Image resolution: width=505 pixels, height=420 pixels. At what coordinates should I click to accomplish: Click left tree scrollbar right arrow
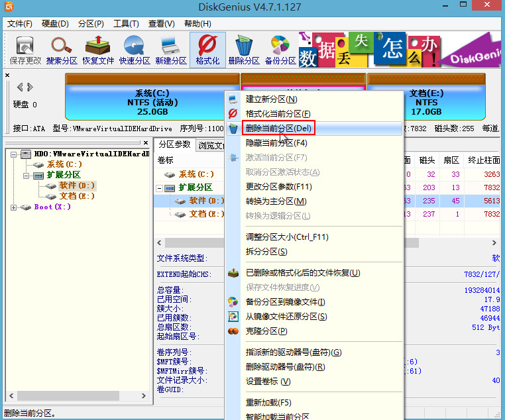point(144,395)
